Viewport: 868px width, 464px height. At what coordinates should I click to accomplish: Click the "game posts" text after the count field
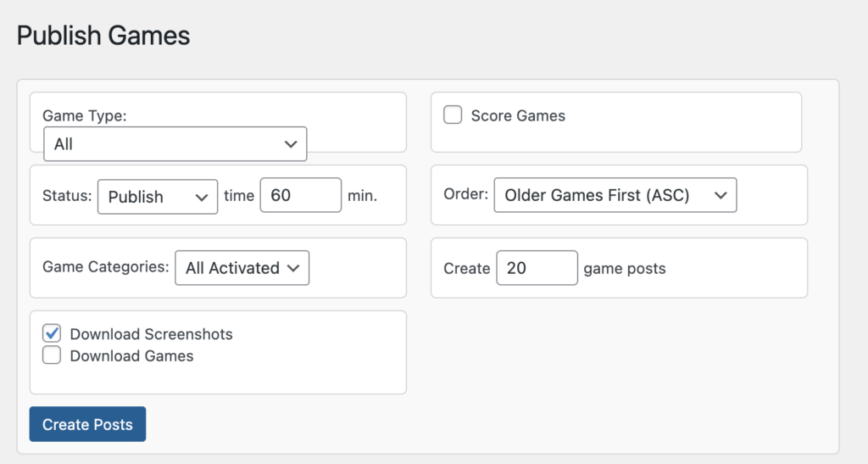pyautogui.click(x=625, y=269)
